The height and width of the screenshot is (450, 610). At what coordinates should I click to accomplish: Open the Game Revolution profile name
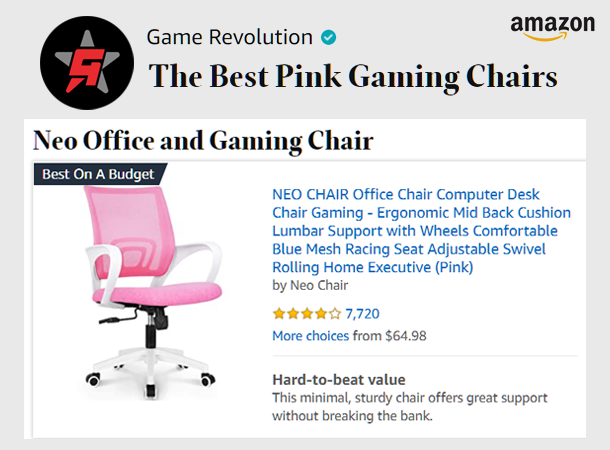[229, 38]
